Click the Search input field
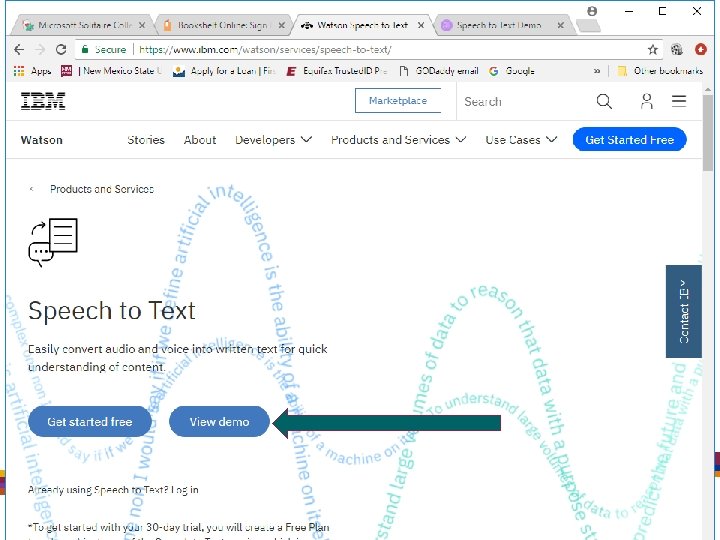The width and height of the screenshot is (720, 540). pyautogui.click(x=523, y=101)
